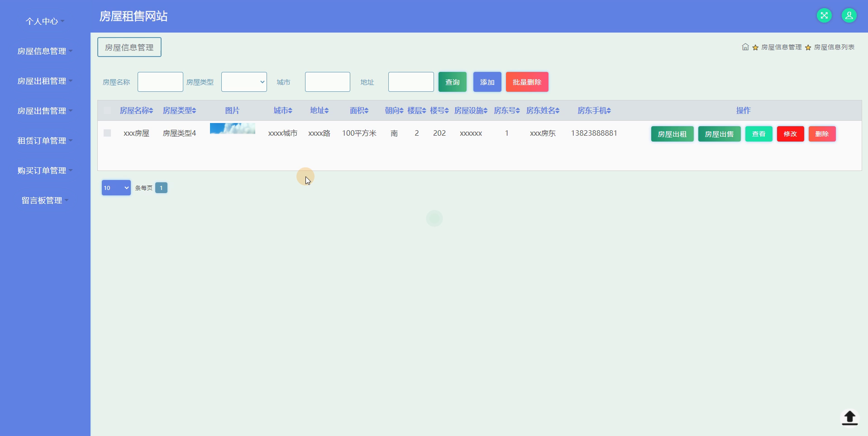868x436 pixels.
Task: Sort table by 房东号 column
Action: (x=507, y=110)
